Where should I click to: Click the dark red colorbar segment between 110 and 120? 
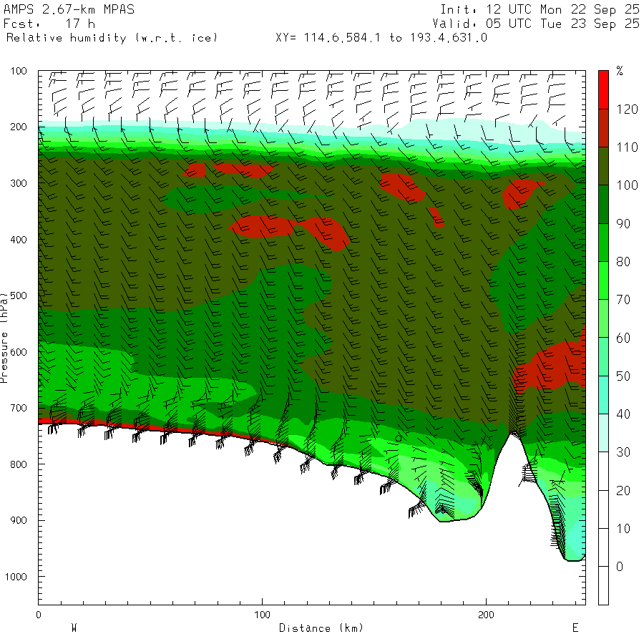coord(603,128)
